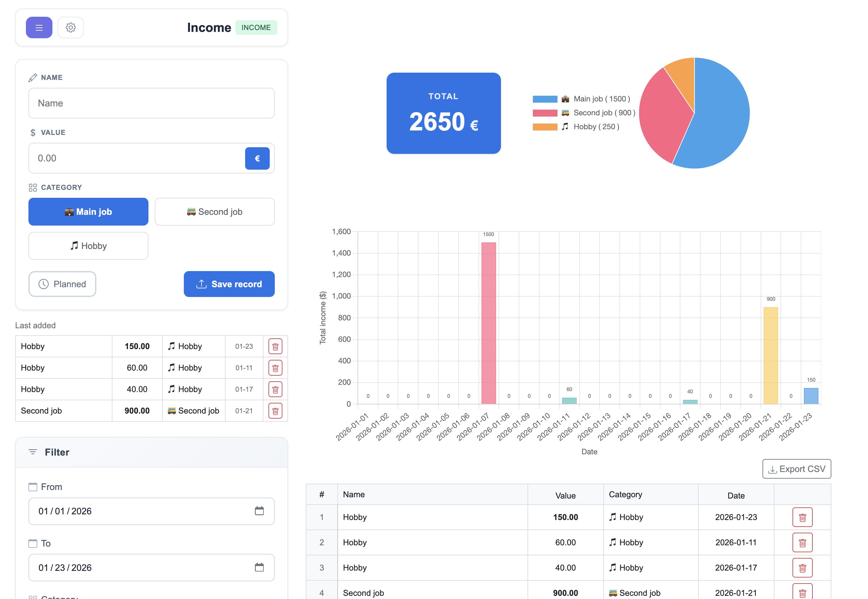This screenshot has height=599, width=868.
Task: Open the Last added section header
Action: [x=35, y=325]
